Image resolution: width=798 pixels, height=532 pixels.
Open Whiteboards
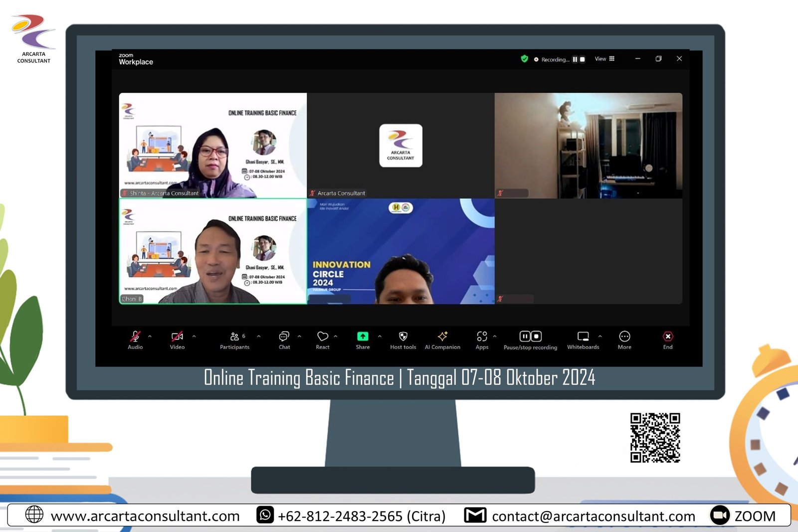[583, 337]
